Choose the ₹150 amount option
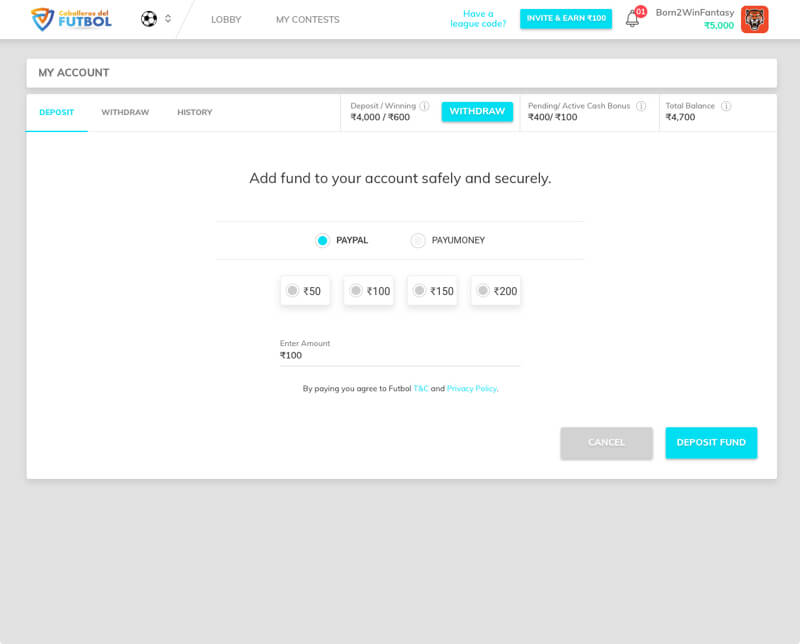The width and height of the screenshot is (800, 644). [432, 291]
